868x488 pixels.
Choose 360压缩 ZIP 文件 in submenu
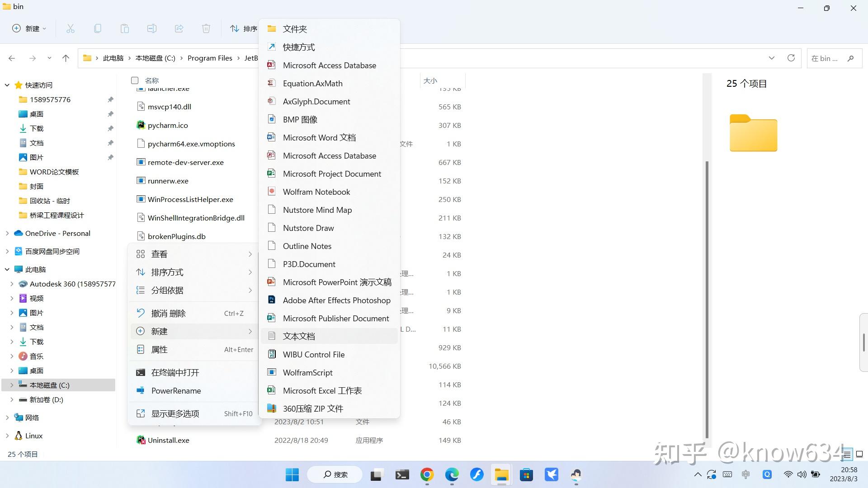330,408
